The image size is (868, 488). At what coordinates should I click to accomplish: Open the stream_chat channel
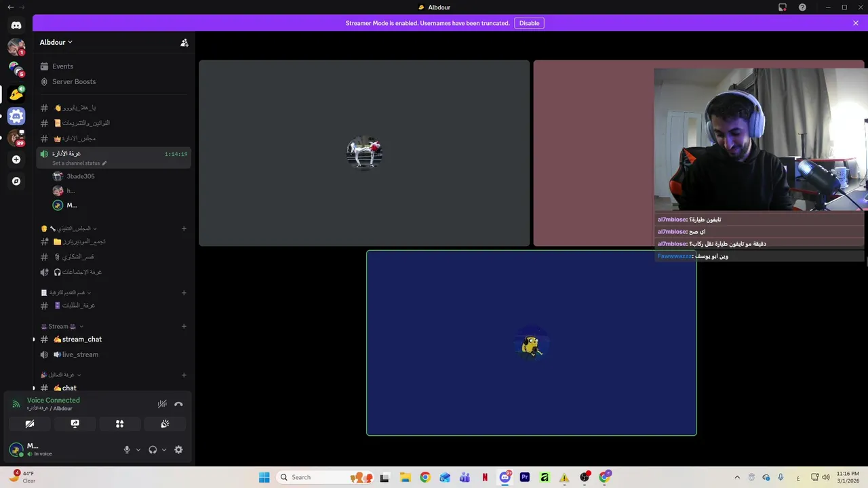pos(114,340)
